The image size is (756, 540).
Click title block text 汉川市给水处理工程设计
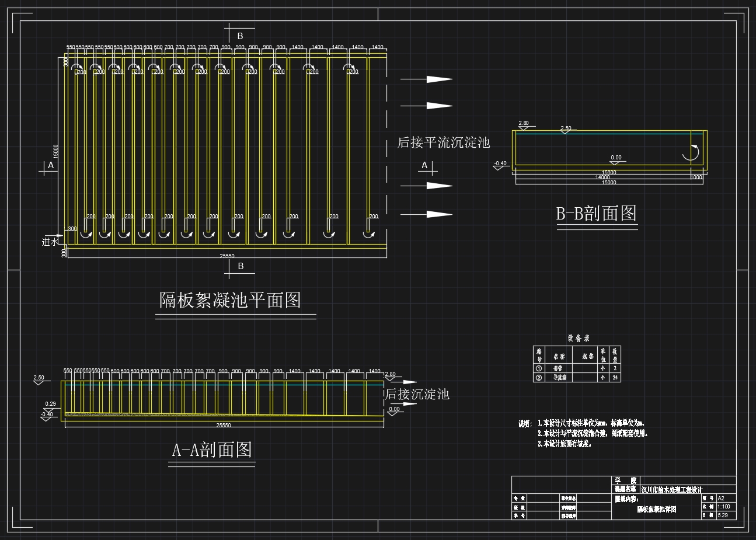[x=672, y=490]
